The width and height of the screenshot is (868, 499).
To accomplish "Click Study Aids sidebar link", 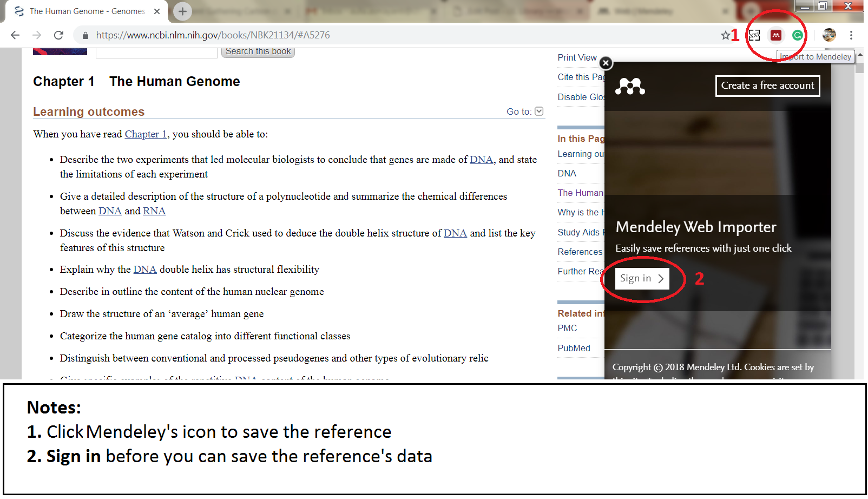I will [581, 232].
